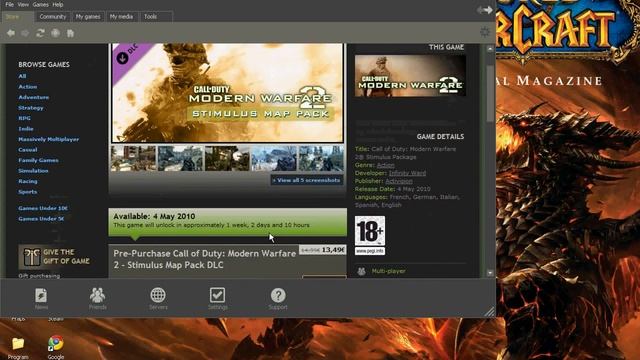
Task: Browse the Action category
Action: coord(27,87)
